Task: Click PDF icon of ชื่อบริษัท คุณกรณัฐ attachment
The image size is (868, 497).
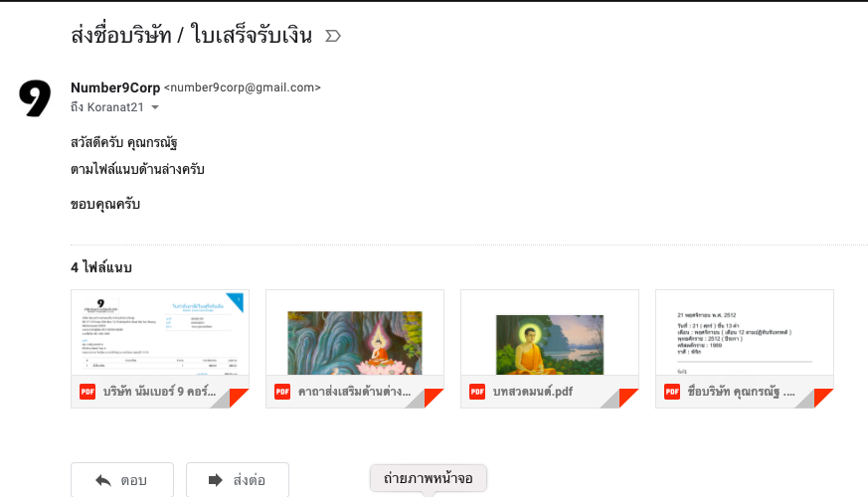Action: [672, 392]
